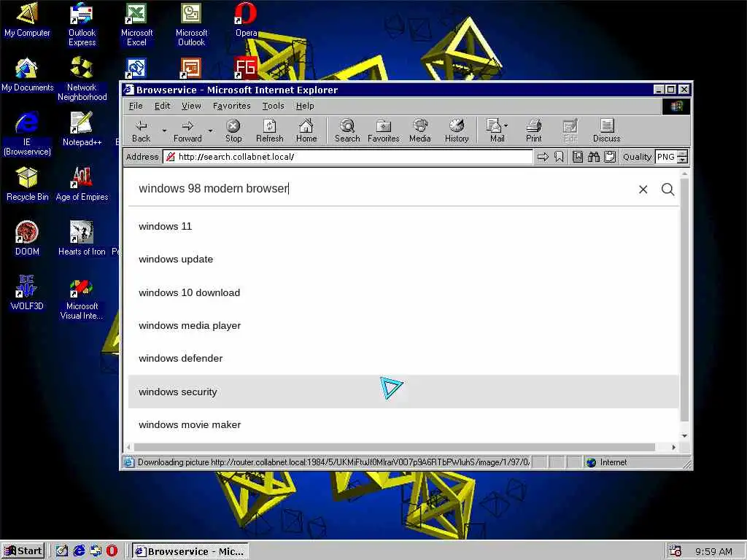Open the Discuss toolbar button
This screenshot has width=747, height=560.
606,131
